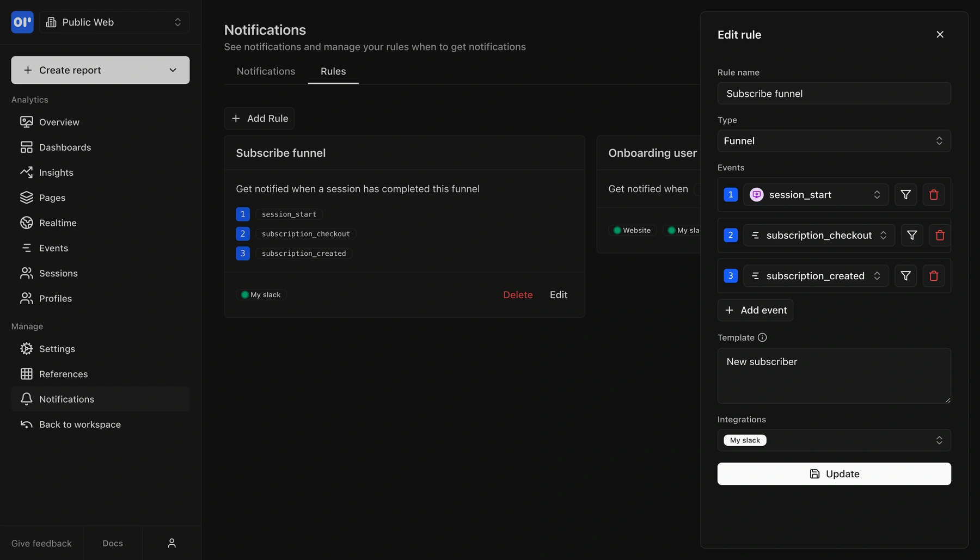The width and height of the screenshot is (980, 560).
Task: Remove session_start event using trash icon
Action: (933, 195)
